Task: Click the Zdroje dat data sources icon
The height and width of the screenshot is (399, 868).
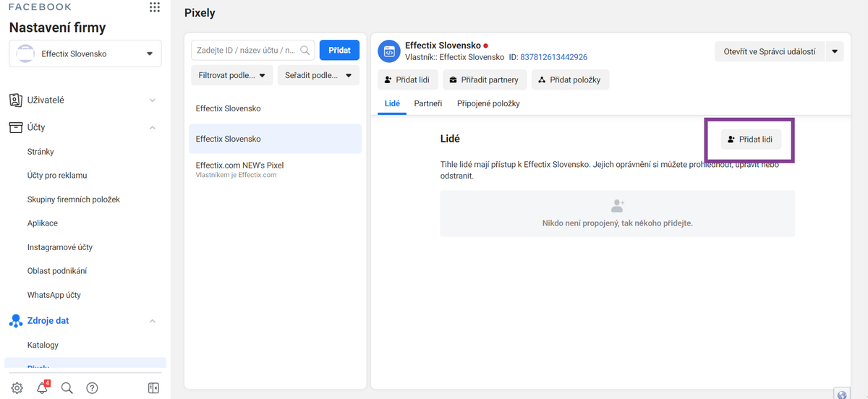Action: click(16, 320)
